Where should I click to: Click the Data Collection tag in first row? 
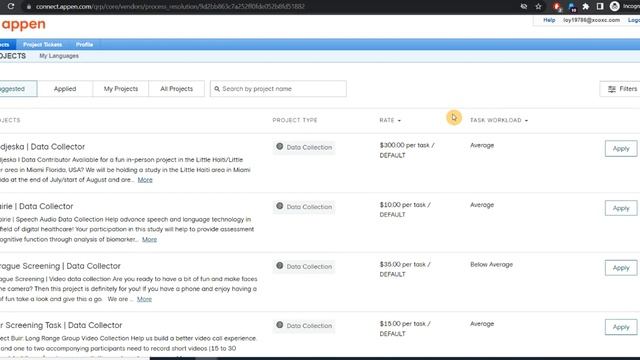[304, 147]
